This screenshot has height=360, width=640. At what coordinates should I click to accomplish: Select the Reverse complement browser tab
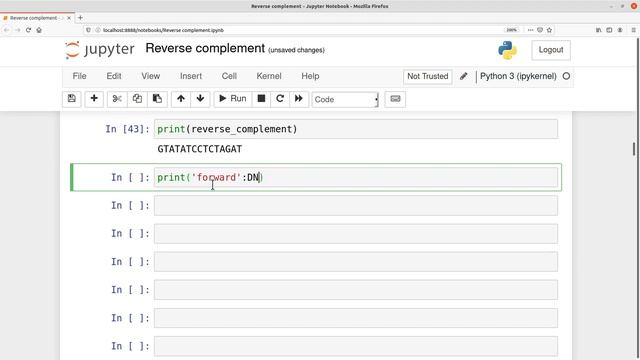(x=37, y=18)
